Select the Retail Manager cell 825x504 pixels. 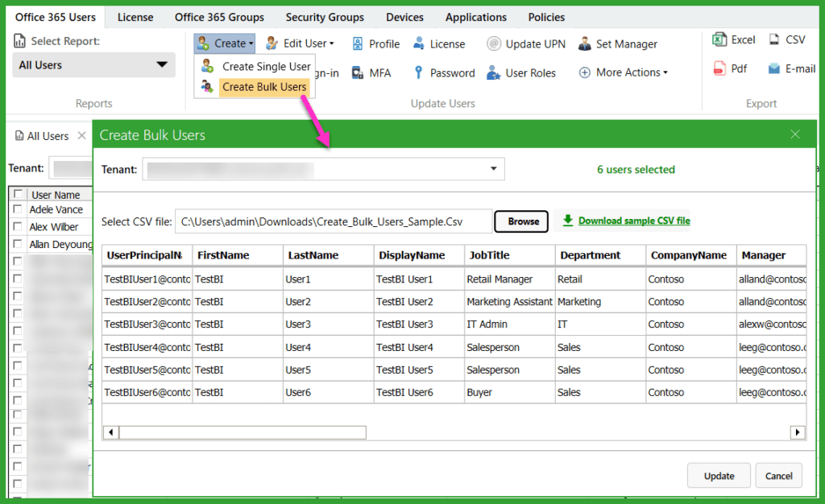click(510, 279)
